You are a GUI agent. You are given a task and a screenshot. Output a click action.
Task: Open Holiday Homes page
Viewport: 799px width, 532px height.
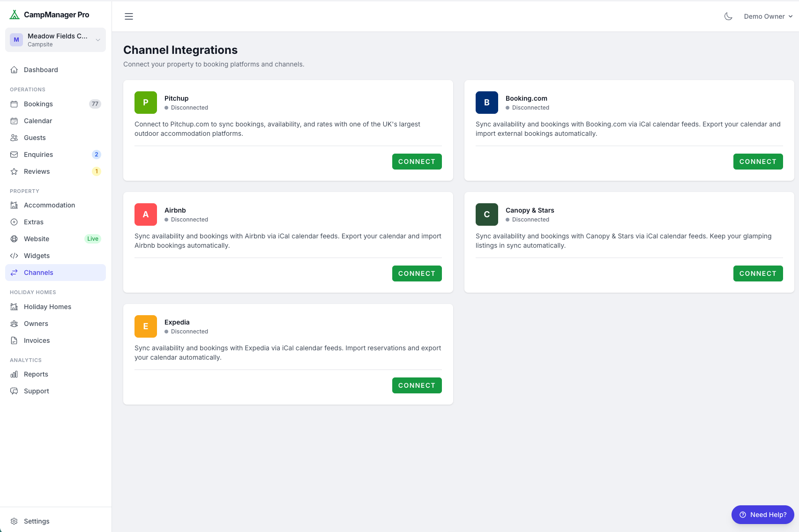click(55, 307)
